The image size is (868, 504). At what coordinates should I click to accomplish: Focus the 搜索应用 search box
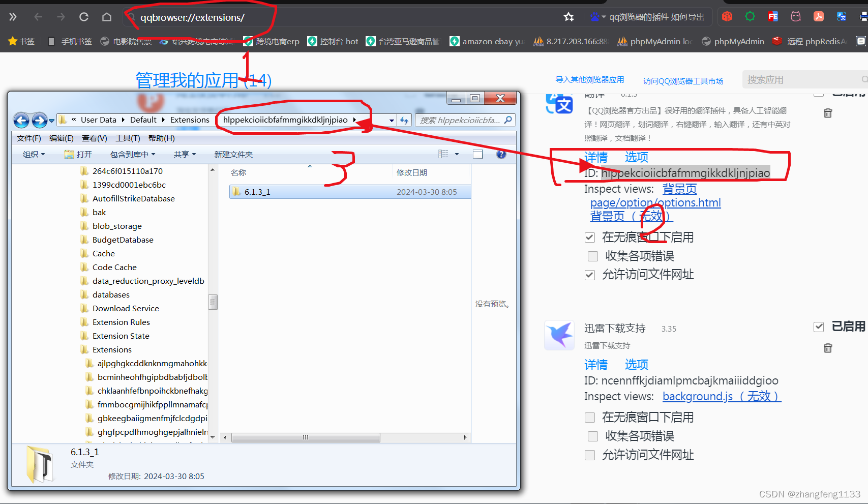(x=805, y=79)
